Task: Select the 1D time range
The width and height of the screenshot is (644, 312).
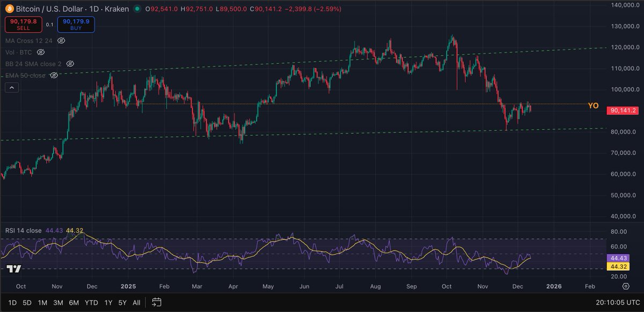Action: [x=11, y=302]
